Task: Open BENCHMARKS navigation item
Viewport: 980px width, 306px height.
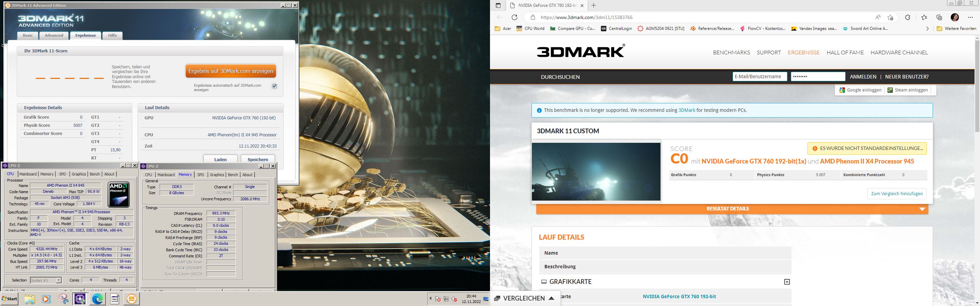Action: [731, 52]
